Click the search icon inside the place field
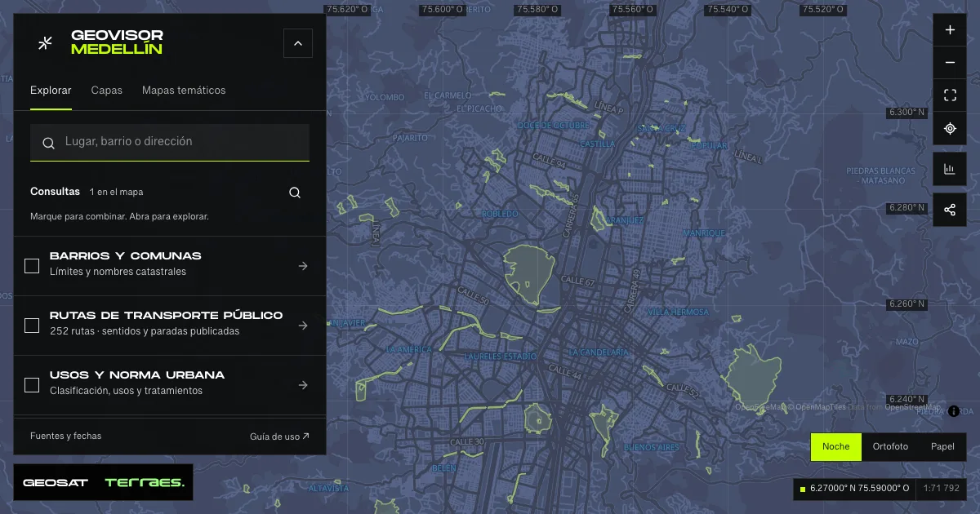This screenshot has width=980, height=514. coord(49,143)
